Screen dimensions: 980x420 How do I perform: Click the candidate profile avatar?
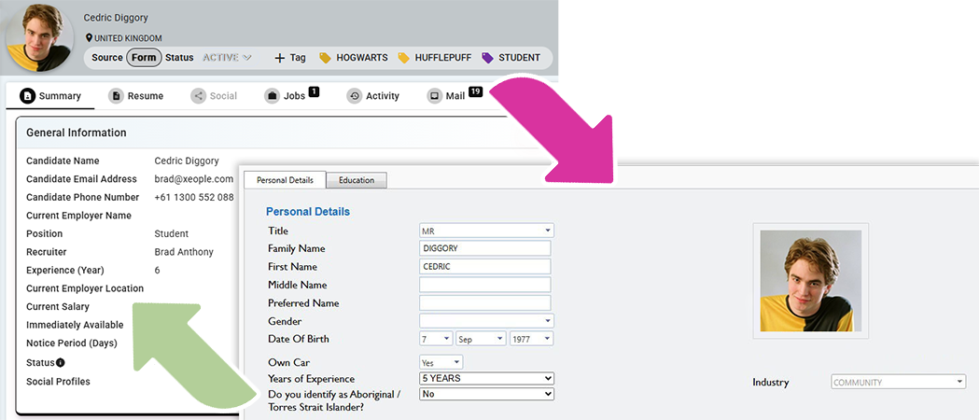[x=40, y=37]
